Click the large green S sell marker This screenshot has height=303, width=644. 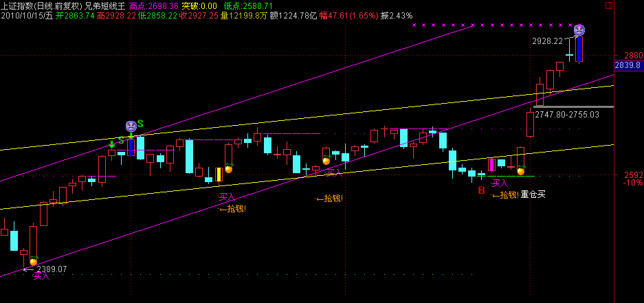140,124
